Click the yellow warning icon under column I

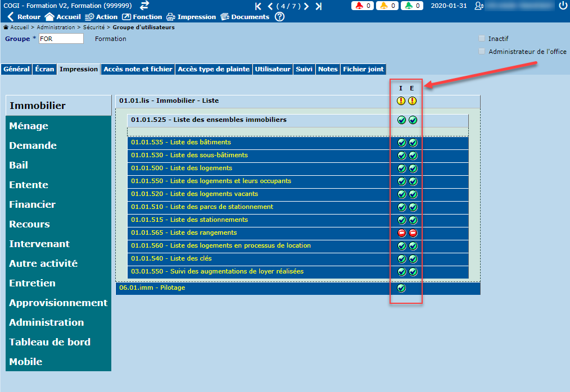(401, 101)
